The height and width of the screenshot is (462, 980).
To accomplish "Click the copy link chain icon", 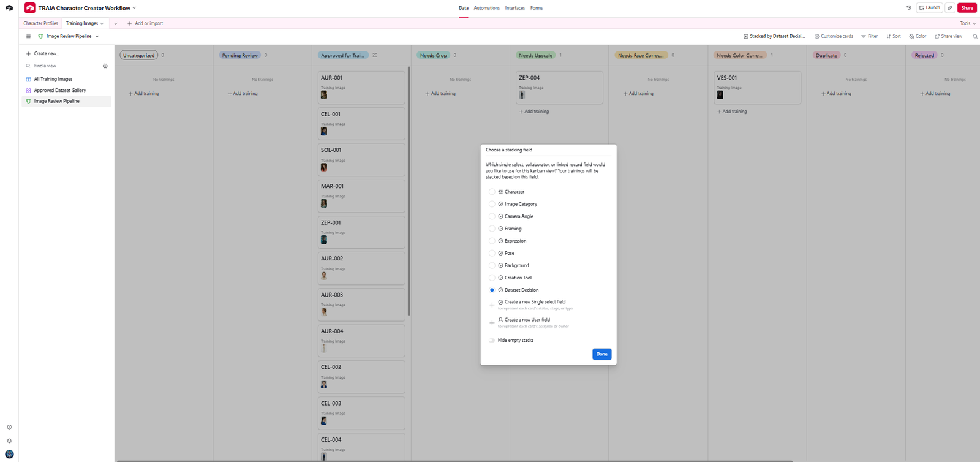I will [950, 8].
